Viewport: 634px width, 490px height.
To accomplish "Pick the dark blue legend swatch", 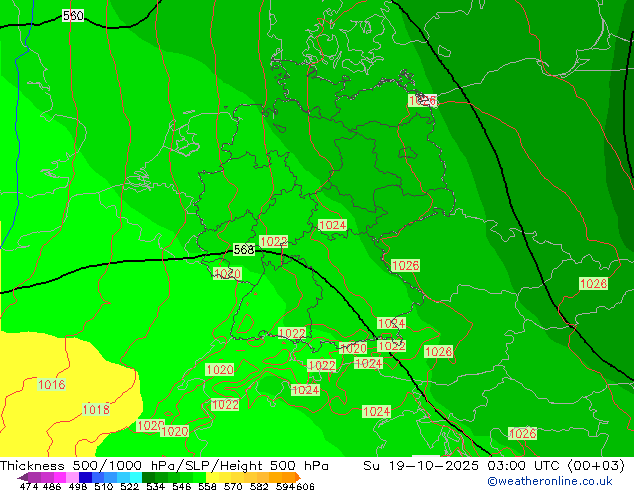I will point(85,477).
